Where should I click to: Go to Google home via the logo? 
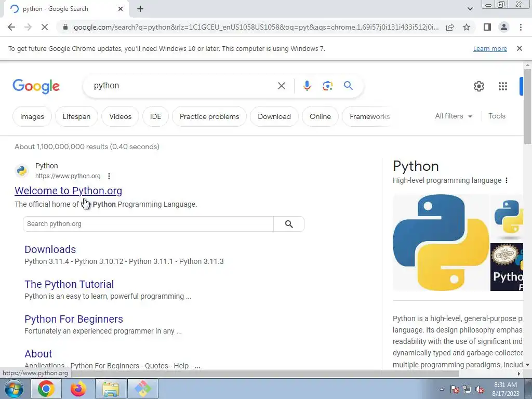pyautogui.click(x=36, y=87)
